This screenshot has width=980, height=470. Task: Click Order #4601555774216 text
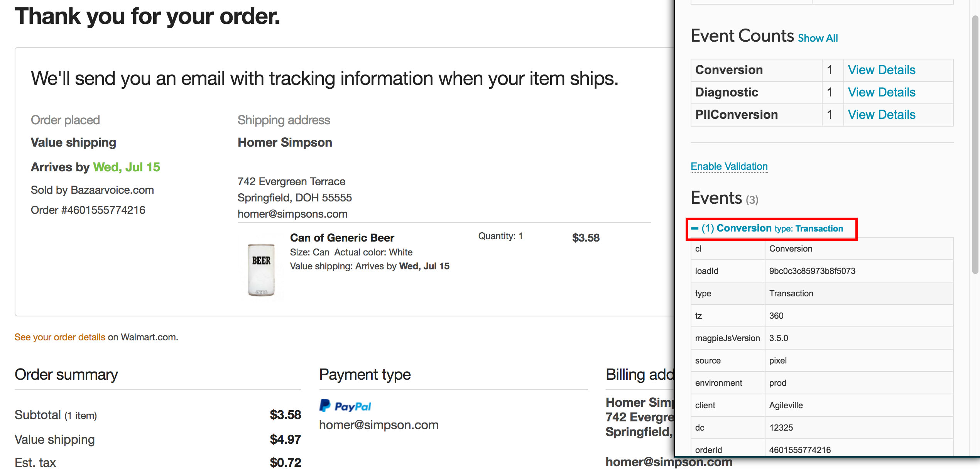[88, 210]
